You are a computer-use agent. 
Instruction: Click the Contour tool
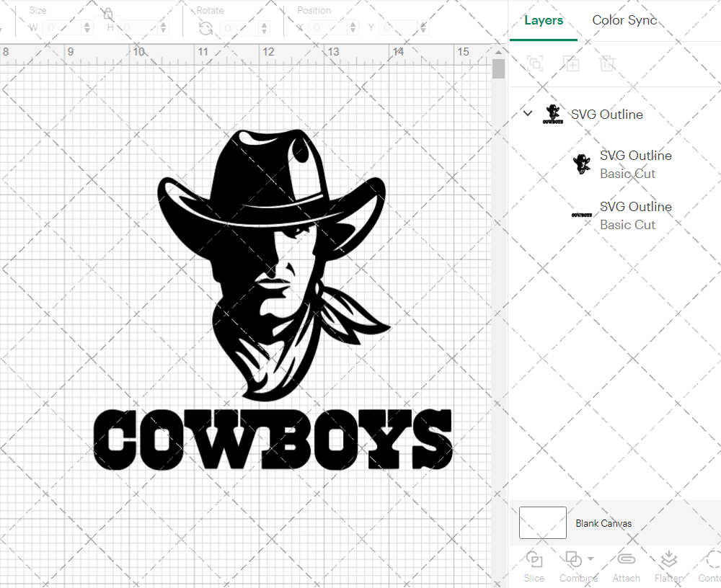709,567
